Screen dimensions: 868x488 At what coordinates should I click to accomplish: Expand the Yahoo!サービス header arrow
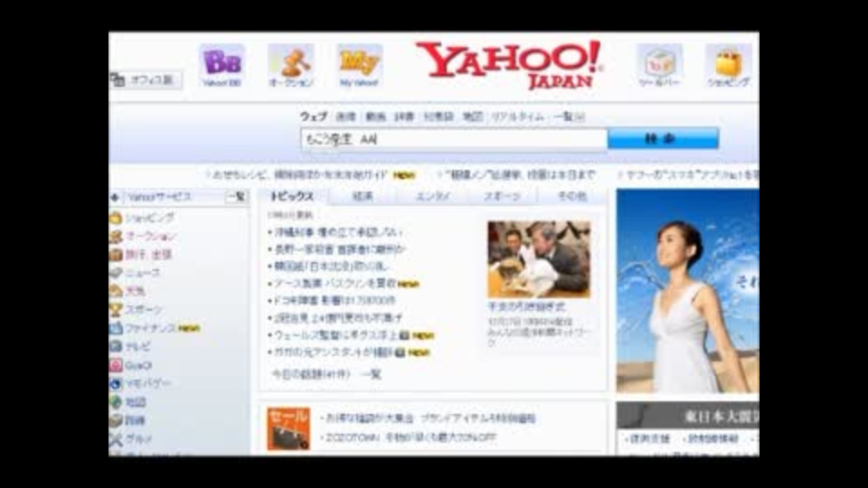[x=115, y=197]
